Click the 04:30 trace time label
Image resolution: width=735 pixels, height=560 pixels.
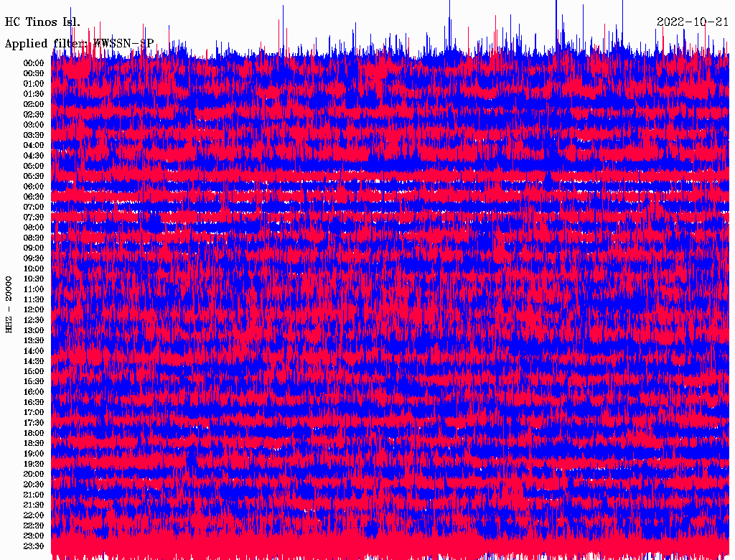34,156
